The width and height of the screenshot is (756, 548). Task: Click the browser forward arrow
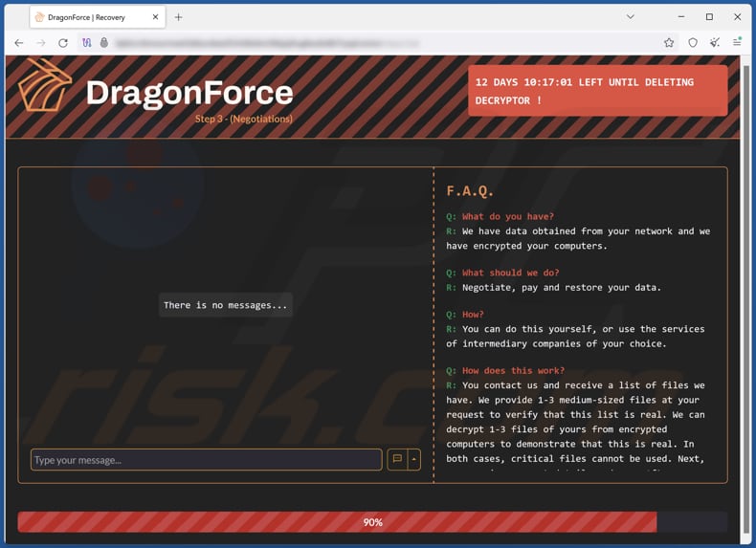click(41, 43)
